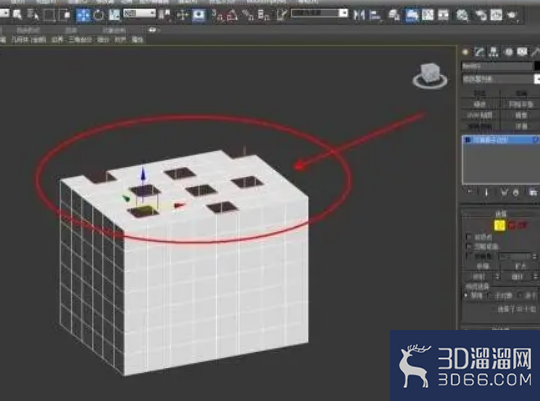Click the Render Production teapot icon
The width and height of the screenshot is (540, 401).
(x=513, y=15)
